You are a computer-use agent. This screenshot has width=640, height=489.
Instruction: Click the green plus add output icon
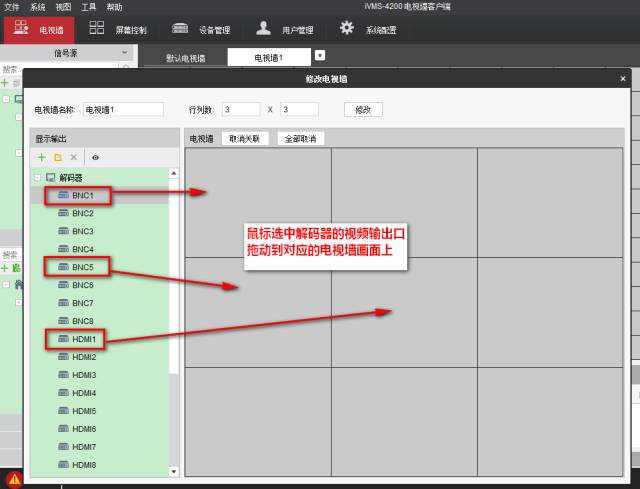tap(41, 158)
